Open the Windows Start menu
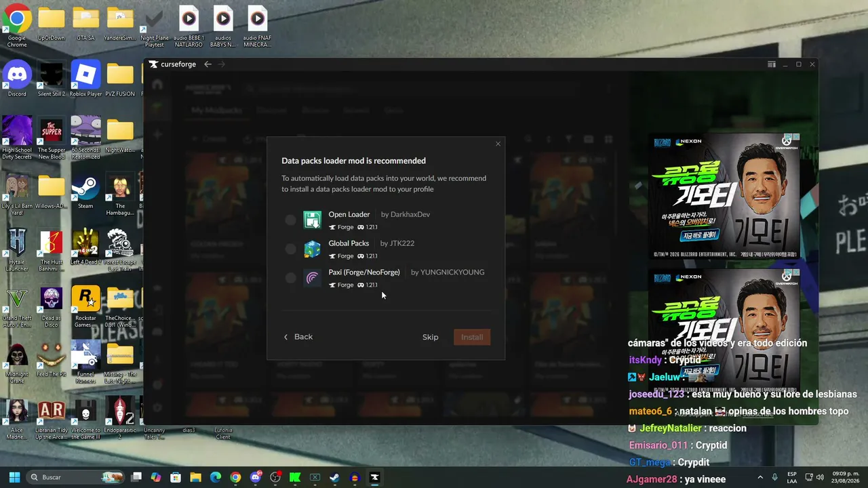868x488 pixels. [14, 477]
